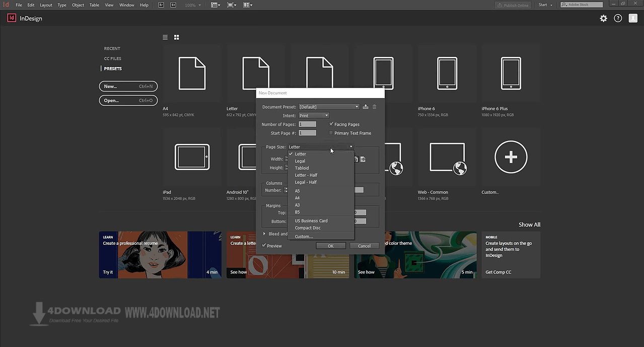The image size is (644, 347).
Task: Create a Custom preset with plus icon
Action: coord(511,157)
